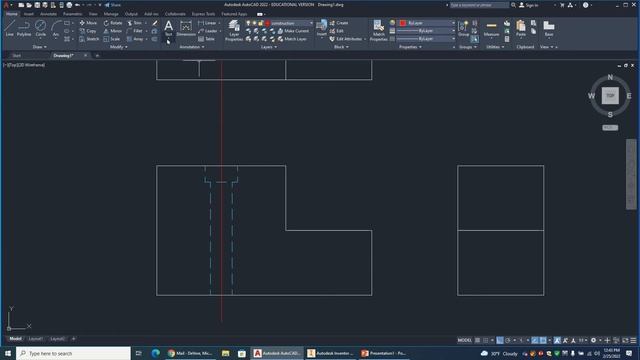Choose the Leader tool
This screenshot has width=640, height=360.
(208, 31)
